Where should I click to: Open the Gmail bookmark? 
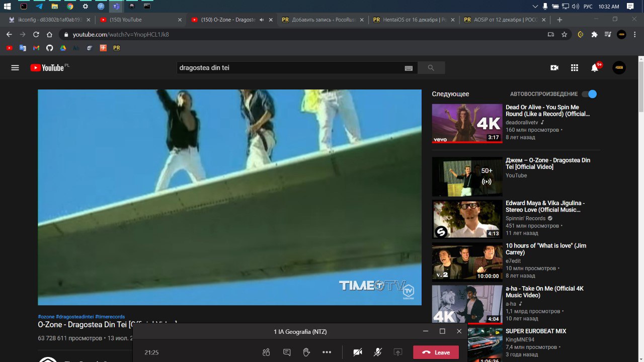tap(36, 48)
